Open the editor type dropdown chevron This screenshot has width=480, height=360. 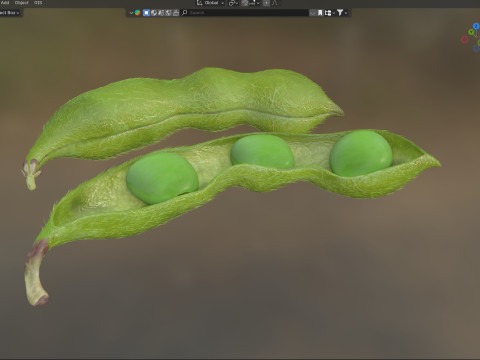click(x=131, y=13)
